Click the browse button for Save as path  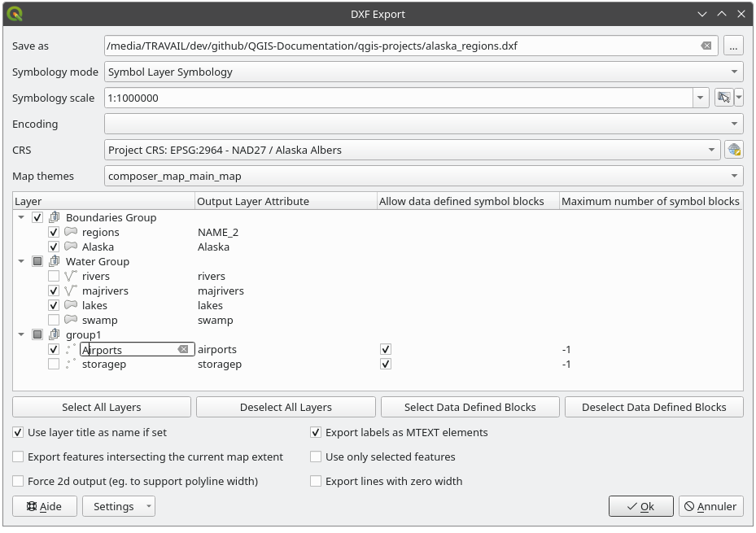[733, 46]
